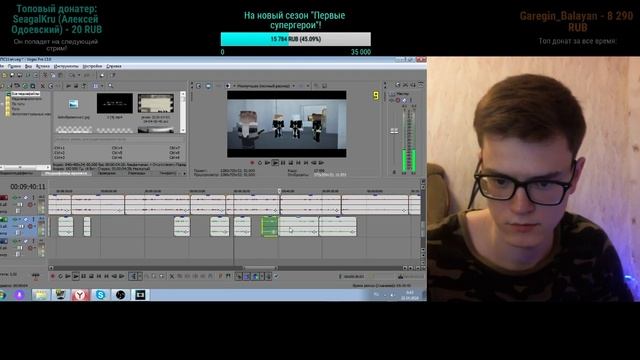This screenshot has width=640, height=360.
Task: Toggle Solo on the second audio track
Action: click(x=33, y=219)
